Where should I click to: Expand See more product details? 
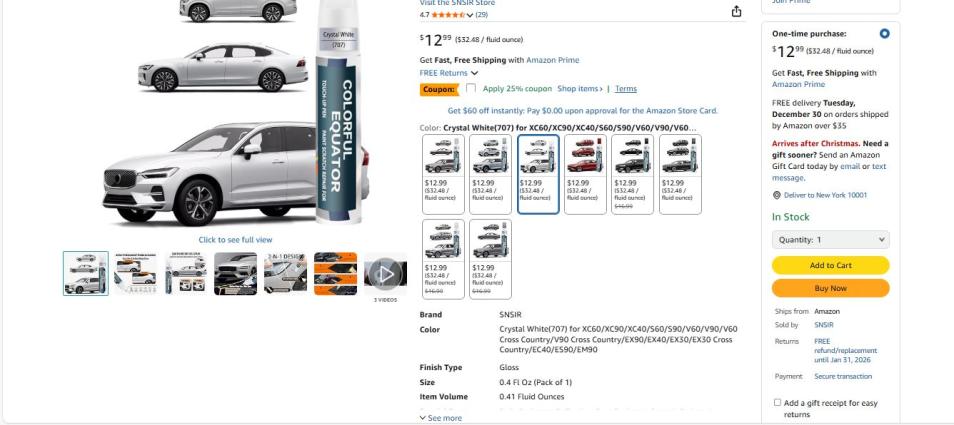coord(440,418)
